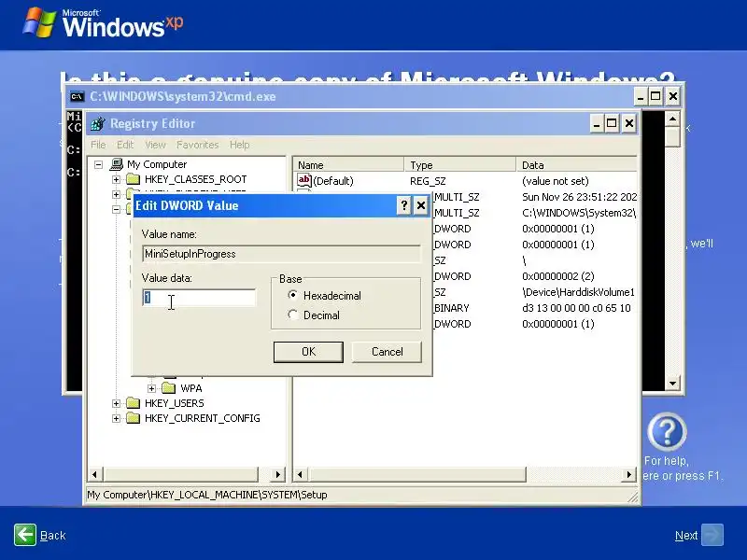
Task: Click right arrow of values pane scrollbar
Action: [x=628, y=474]
